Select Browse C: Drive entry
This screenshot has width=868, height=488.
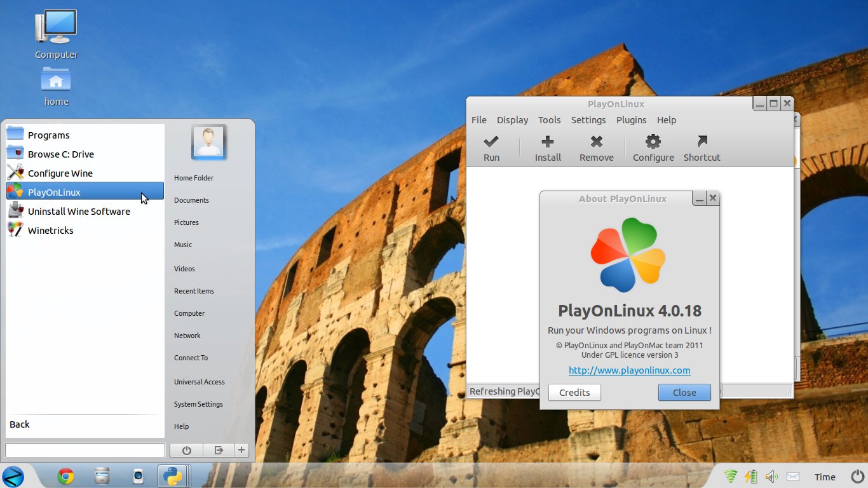(x=85, y=154)
